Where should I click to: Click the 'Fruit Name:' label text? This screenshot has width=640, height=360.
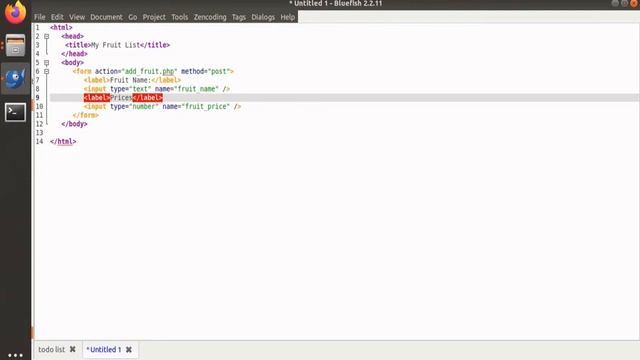(x=131, y=80)
